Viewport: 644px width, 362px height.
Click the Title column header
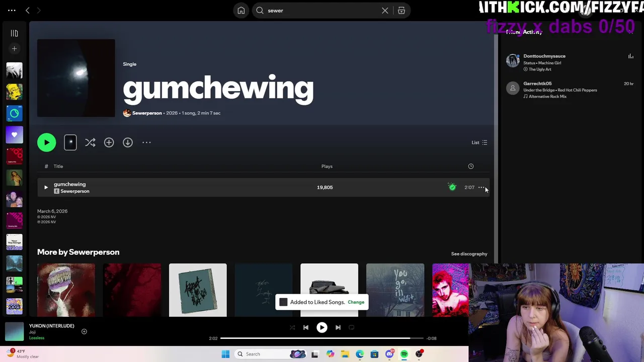click(x=58, y=166)
